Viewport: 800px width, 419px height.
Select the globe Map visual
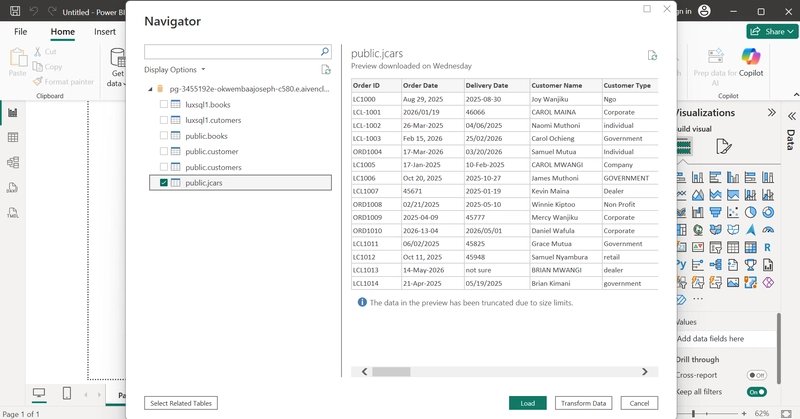697,230
